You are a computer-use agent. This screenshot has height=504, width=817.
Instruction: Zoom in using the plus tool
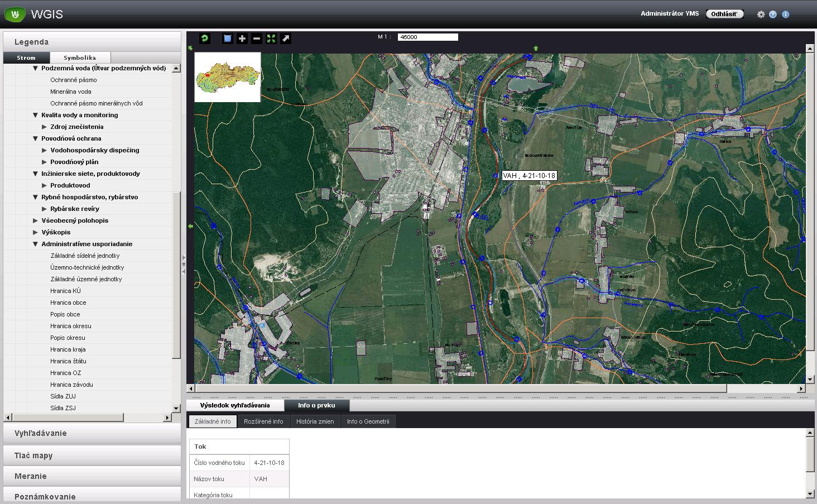pyautogui.click(x=242, y=39)
